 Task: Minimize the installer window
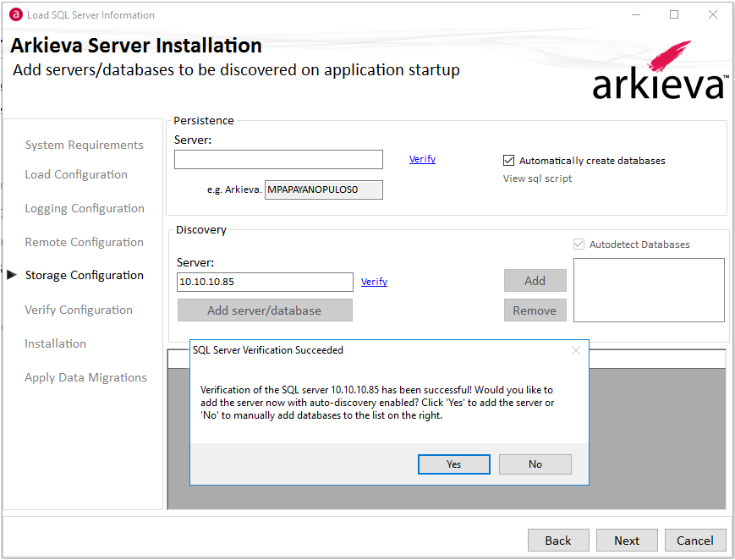coord(636,14)
